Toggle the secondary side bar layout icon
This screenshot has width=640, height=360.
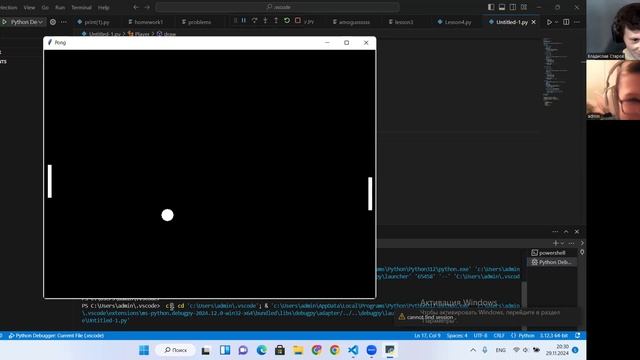coord(513,7)
